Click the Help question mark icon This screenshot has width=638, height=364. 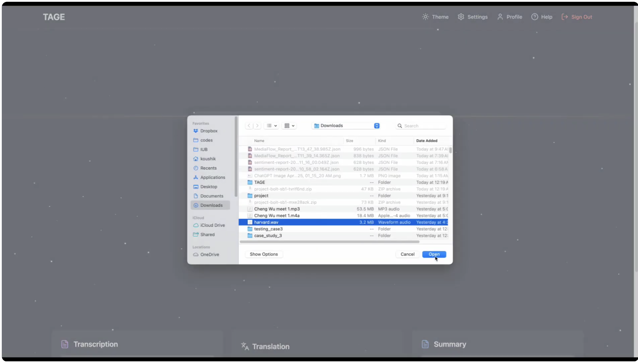point(534,17)
